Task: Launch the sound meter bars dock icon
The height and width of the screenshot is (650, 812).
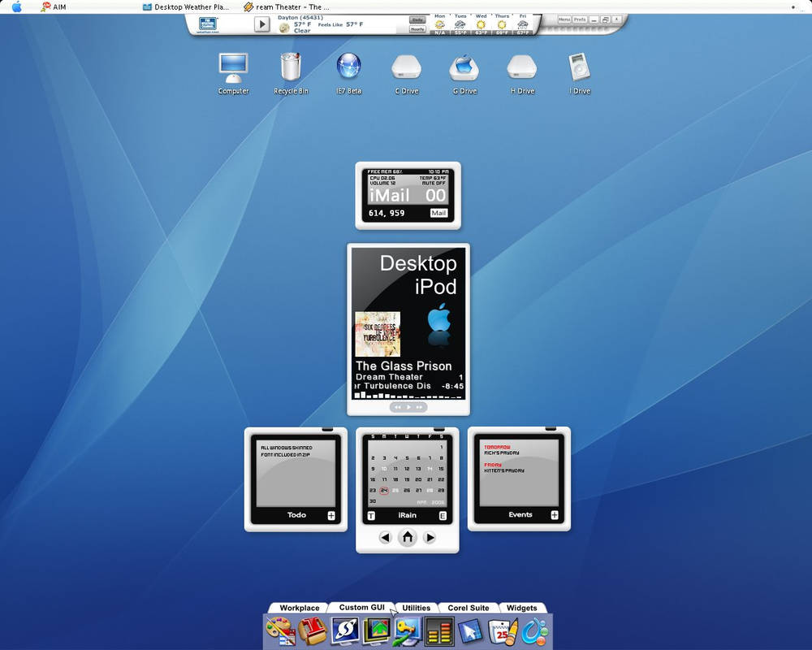Action: tap(439, 632)
